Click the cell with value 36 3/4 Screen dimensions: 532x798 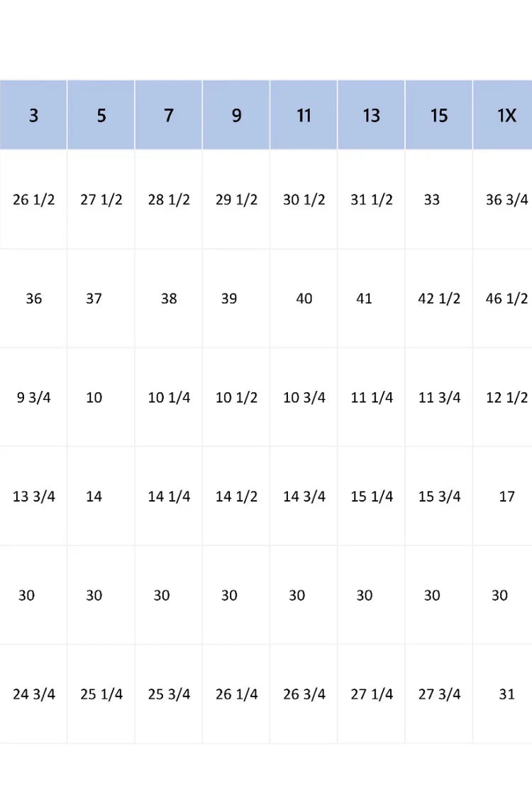(x=506, y=199)
